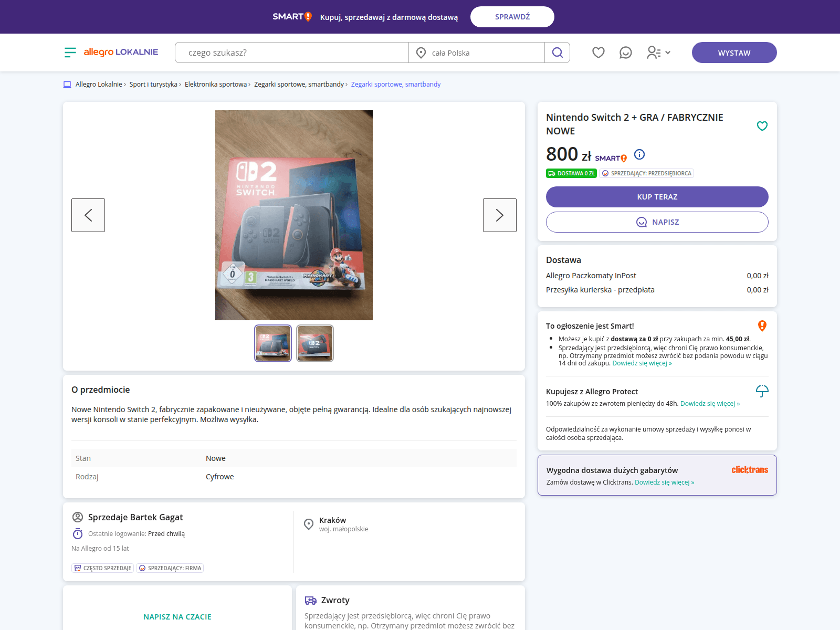The height and width of the screenshot is (630, 840).
Task: Show next photo with right arrow
Action: coord(500,215)
